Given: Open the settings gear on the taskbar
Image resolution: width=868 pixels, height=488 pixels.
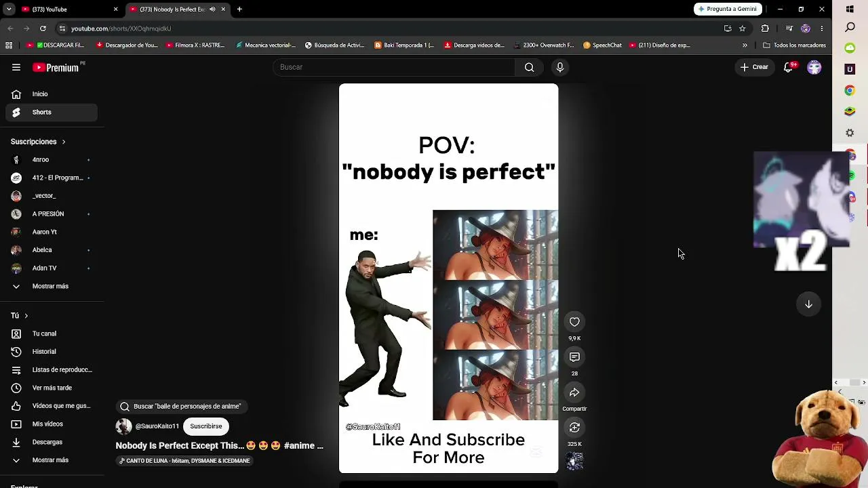Looking at the screenshot, I should tap(850, 133).
